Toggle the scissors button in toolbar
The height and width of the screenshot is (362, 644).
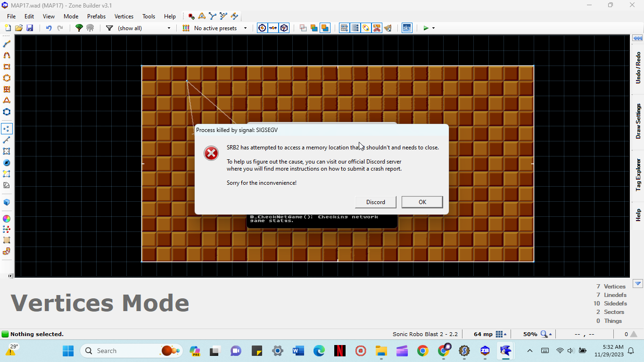click(x=377, y=28)
